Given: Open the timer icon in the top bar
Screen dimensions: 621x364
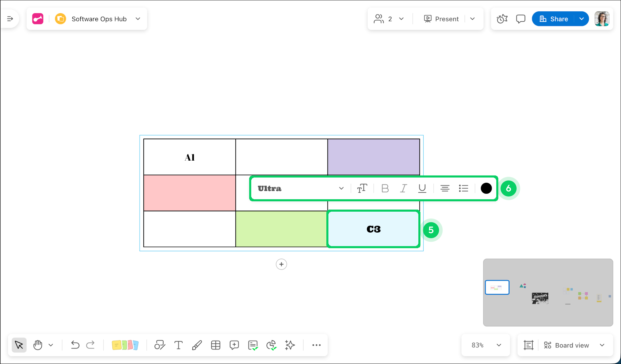Looking at the screenshot, I should tap(502, 19).
